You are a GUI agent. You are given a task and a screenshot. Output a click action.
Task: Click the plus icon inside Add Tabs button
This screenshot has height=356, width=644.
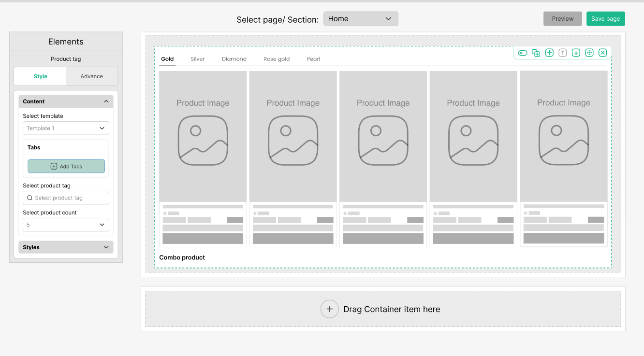click(54, 166)
